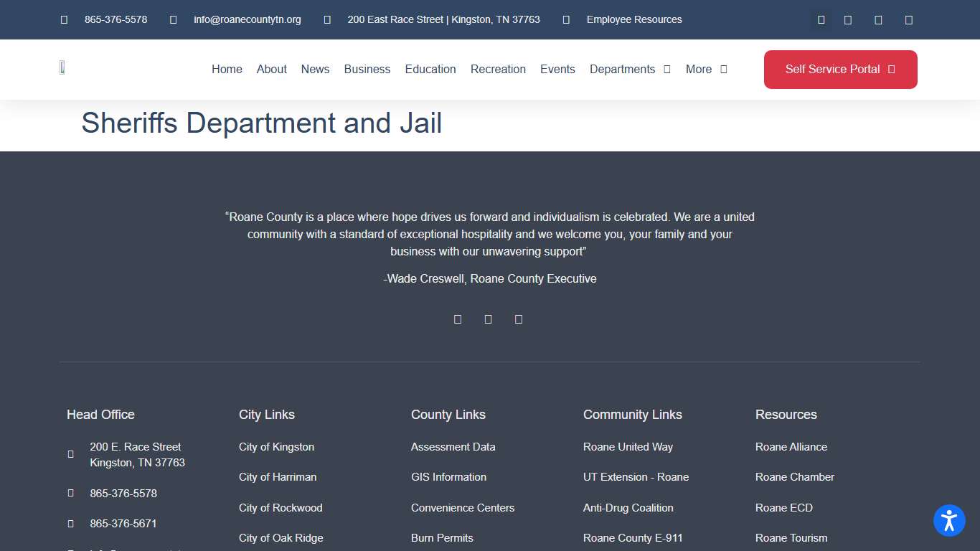
Task: Click the Roane County logo in the header
Action: point(62,67)
